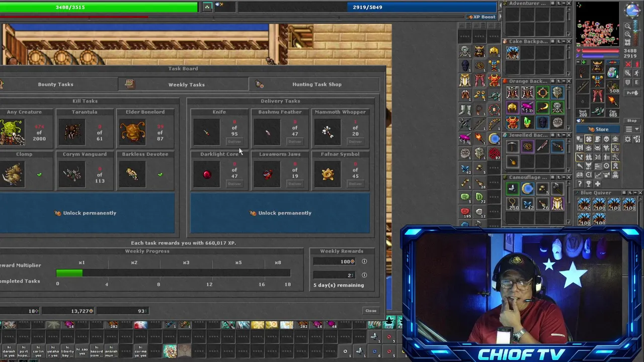Click Deliver under Bashmu Feather task
The height and width of the screenshot is (362, 644).
pyautogui.click(x=295, y=142)
